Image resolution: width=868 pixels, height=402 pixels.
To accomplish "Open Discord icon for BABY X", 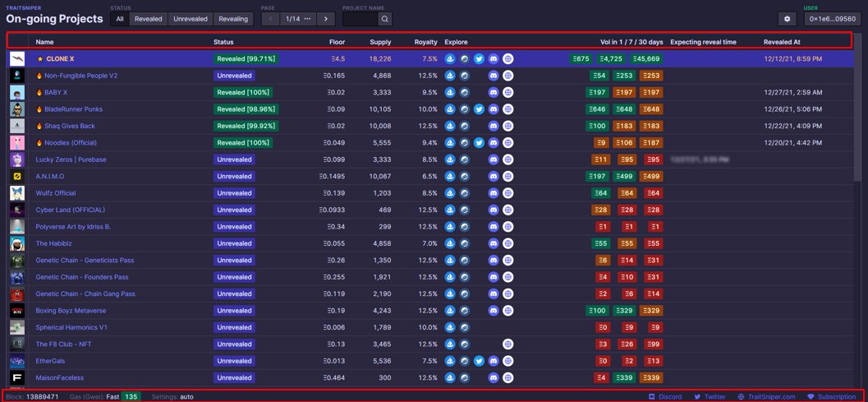I will [x=494, y=92].
